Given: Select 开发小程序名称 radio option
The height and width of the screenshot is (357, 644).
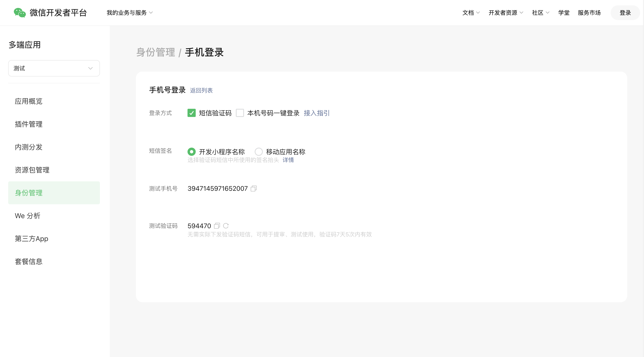Looking at the screenshot, I should [x=191, y=152].
